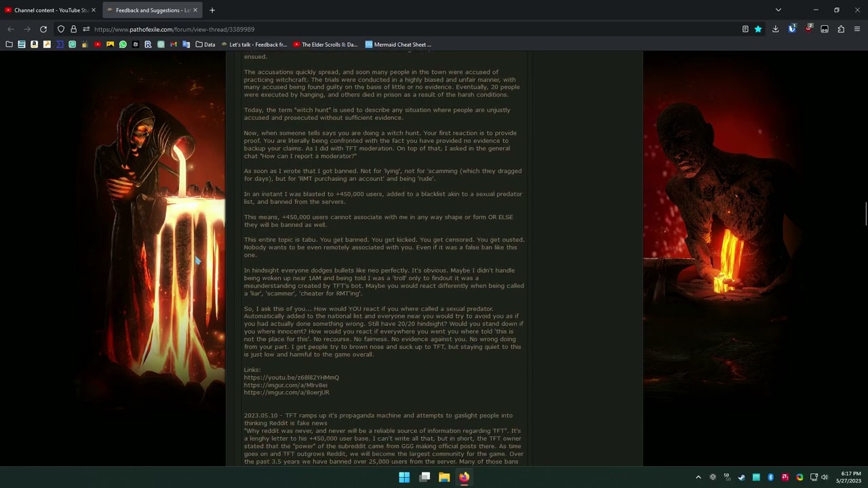The width and height of the screenshot is (868, 488).
Task: Open Let's talk - Feedback bookmark
Action: coord(254,45)
